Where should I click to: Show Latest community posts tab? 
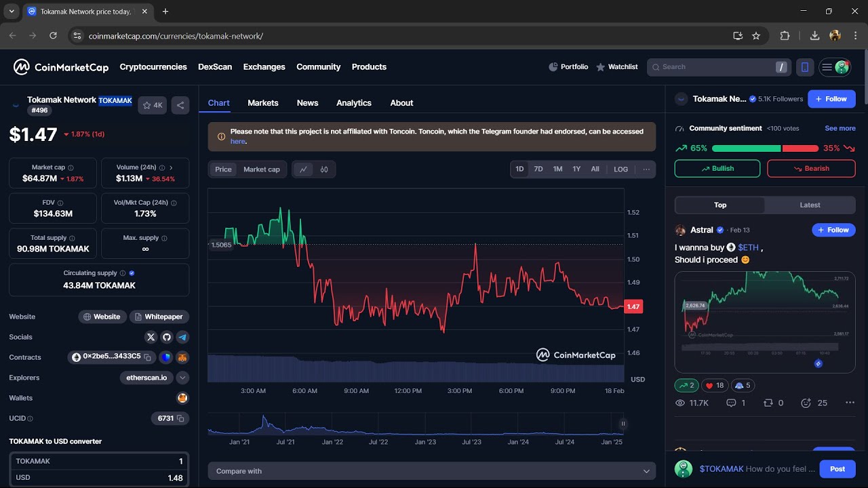810,205
